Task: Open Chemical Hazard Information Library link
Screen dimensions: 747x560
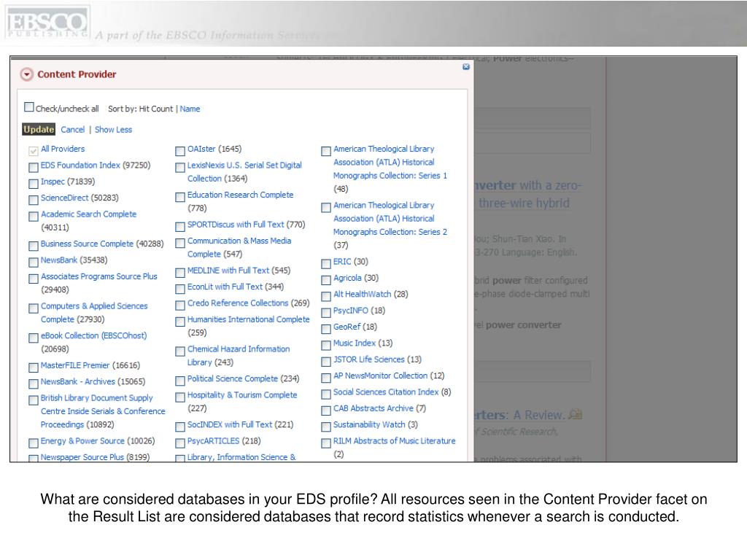Action: [239, 355]
